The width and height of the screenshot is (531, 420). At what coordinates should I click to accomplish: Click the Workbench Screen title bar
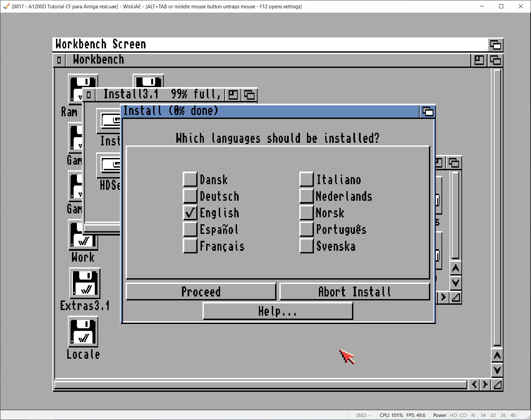(x=270, y=44)
